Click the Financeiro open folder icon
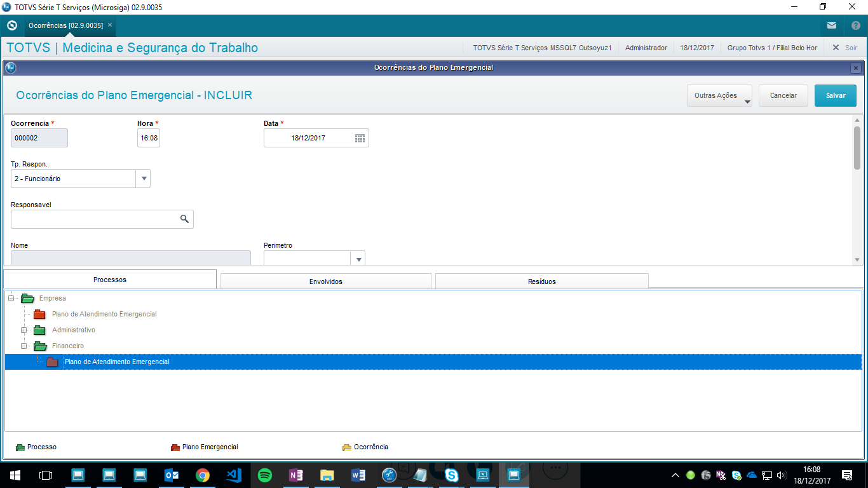This screenshot has width=868, height=488. pos(40,346)
